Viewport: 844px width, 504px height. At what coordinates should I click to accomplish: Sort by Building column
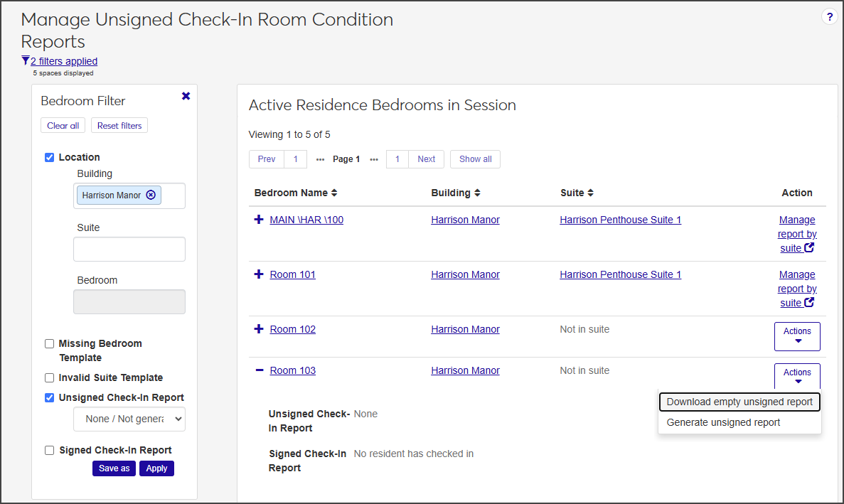477,193
